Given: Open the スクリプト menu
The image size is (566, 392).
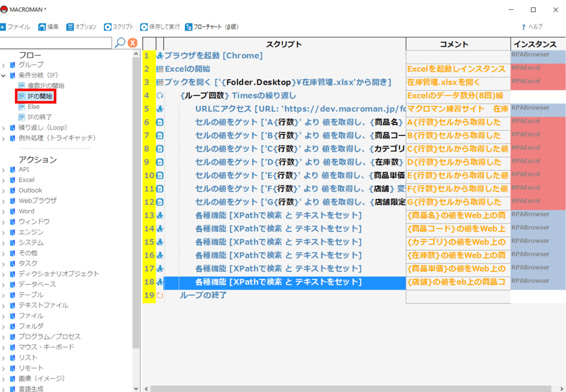Looking at the screenshot, I should (x=119, y=27).
